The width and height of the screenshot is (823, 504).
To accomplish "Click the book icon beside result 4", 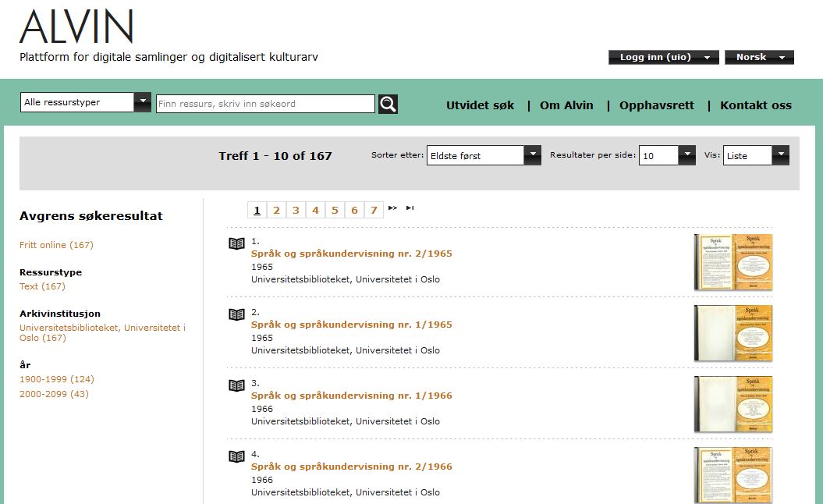I will click(236, 456).
